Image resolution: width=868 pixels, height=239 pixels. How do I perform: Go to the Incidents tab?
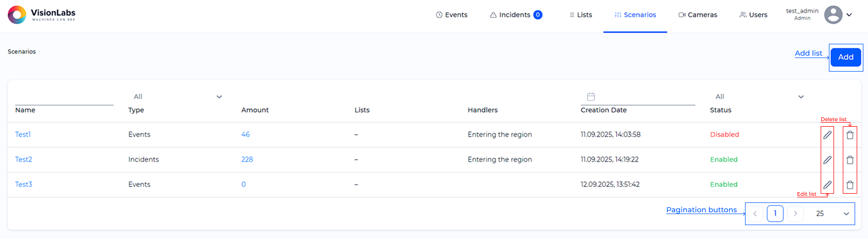[x=515, y=15]
